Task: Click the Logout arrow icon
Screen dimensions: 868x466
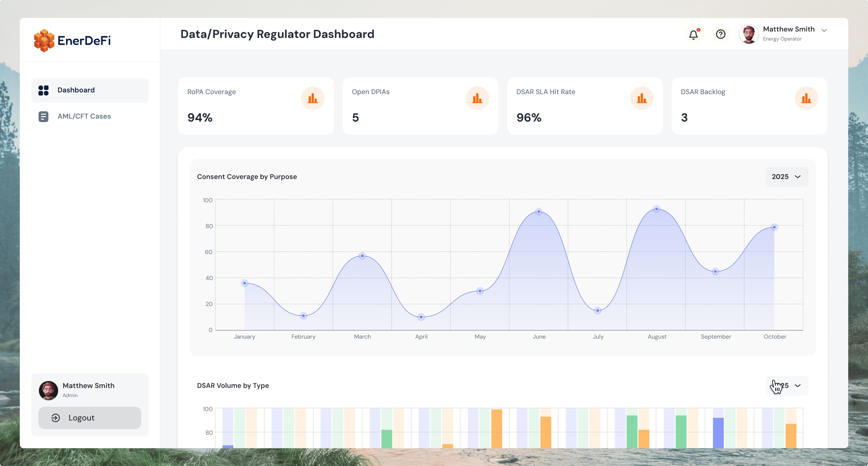Action: (56, 418)
